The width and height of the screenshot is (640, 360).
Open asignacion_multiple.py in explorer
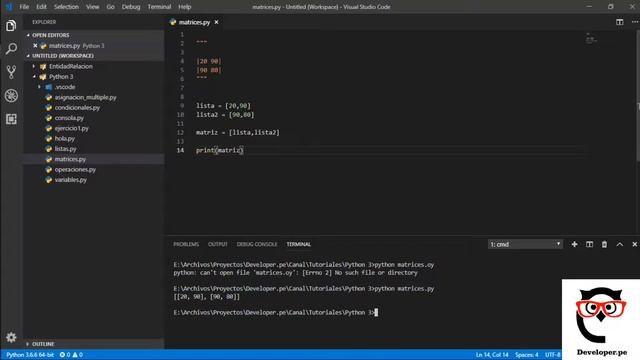pyautogui.click(x=85, y=97)
